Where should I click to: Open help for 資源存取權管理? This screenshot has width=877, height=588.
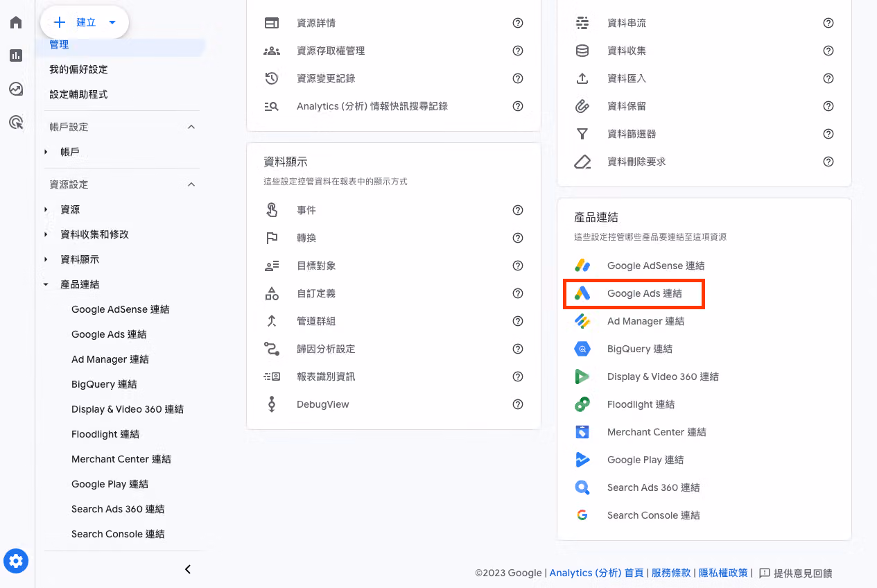click(x=518, y=51)
